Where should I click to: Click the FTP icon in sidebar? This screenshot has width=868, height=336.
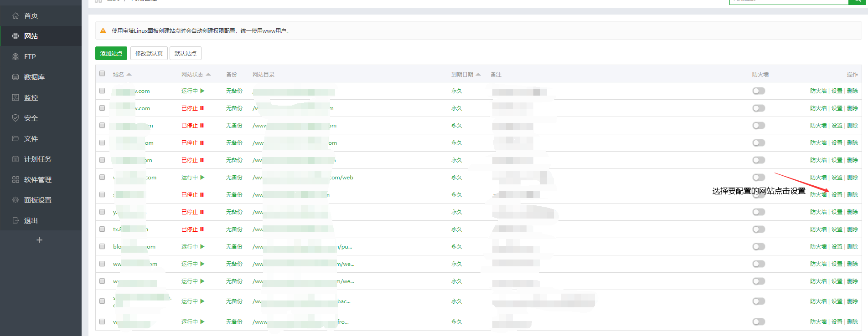[15, 56]
